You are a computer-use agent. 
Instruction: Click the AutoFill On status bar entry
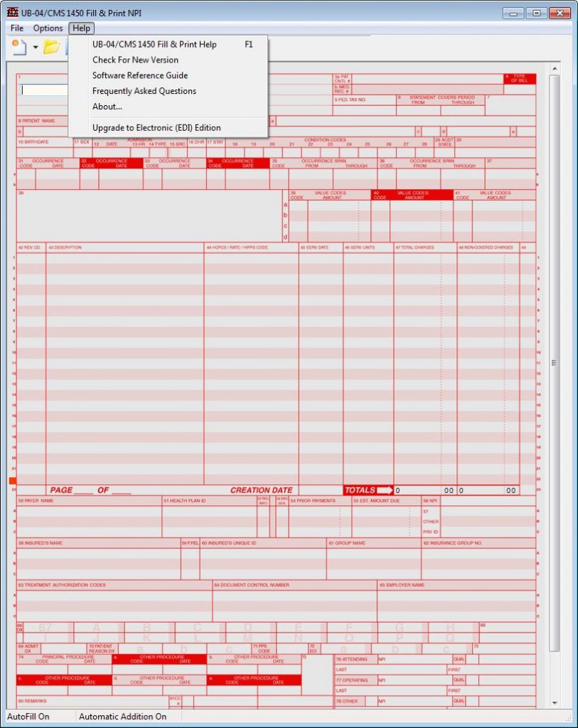coord(28,717)
